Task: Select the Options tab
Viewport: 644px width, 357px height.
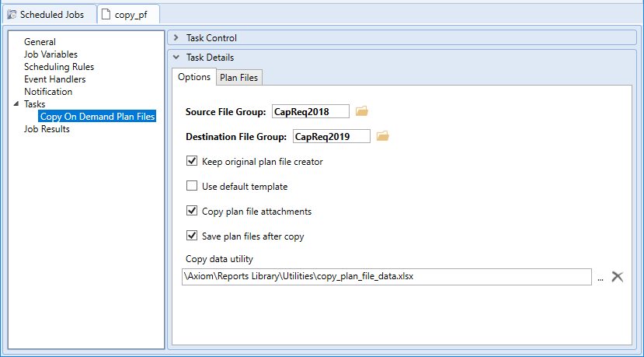Action: coord(194,77)
